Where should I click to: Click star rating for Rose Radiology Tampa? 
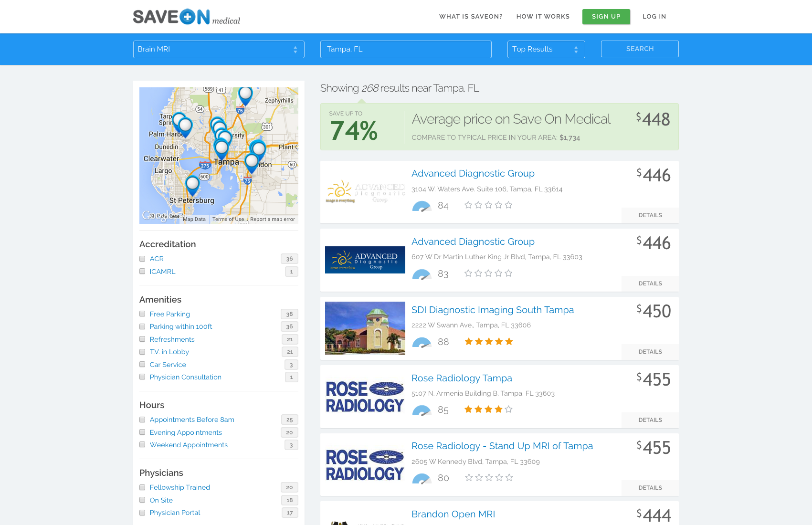488,409
